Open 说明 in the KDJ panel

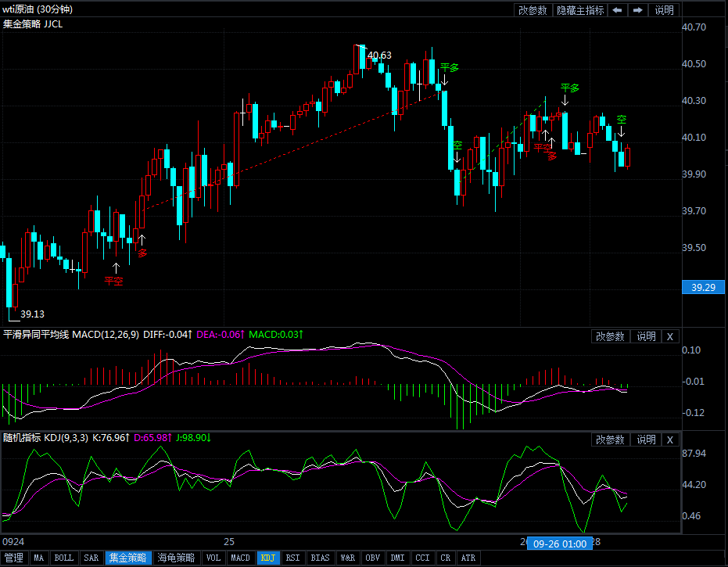(646, 440)
